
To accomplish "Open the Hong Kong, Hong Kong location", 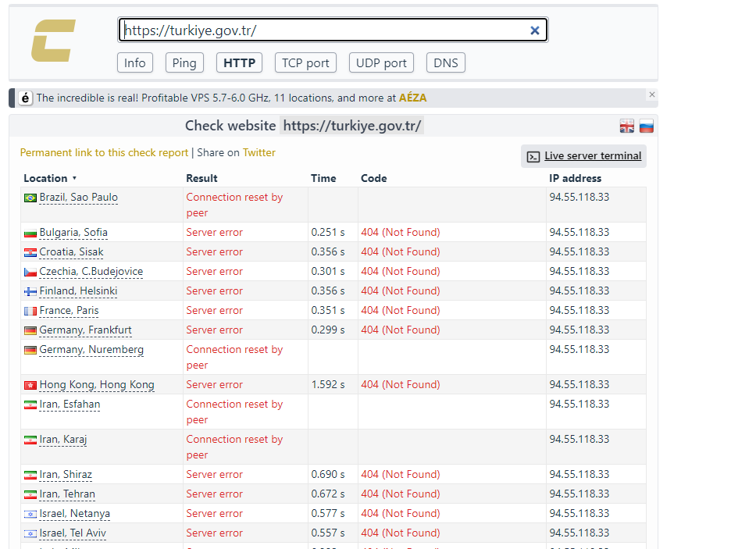I will [x=97, y=385].
